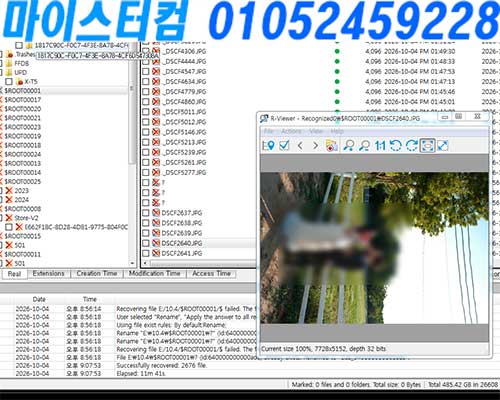Select file _DSCF5277.JPG in the list
This screenshot has width=500, height=400.
(184, 172)
